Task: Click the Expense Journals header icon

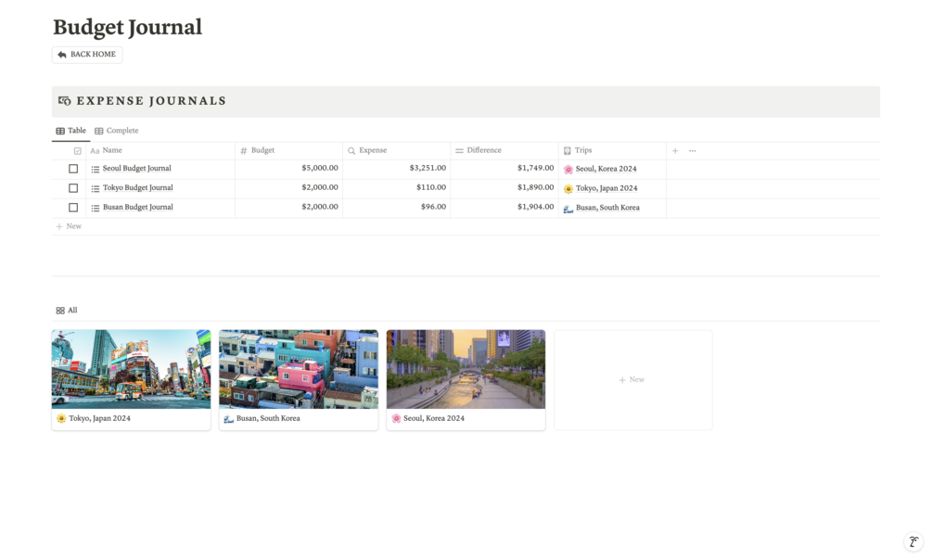Action: click(x=65, y=101)
